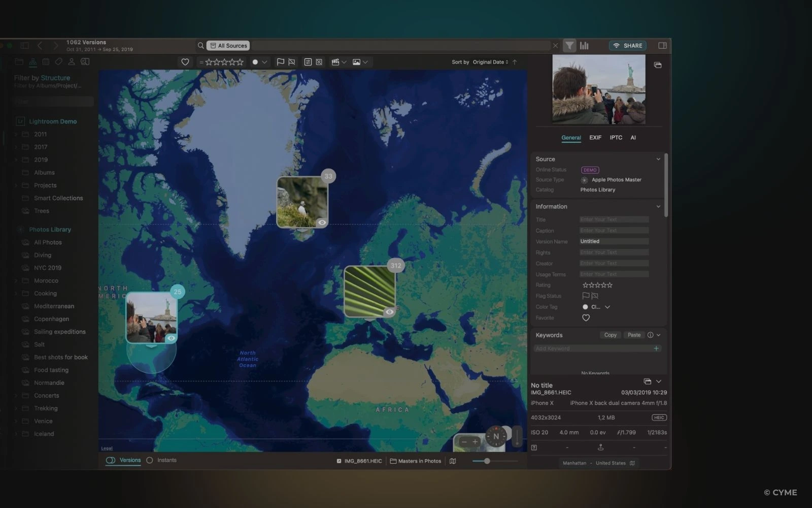Open the histogram statistics icon
The width and height of the screenshot is (812, 508).
[x=585, y=46]
